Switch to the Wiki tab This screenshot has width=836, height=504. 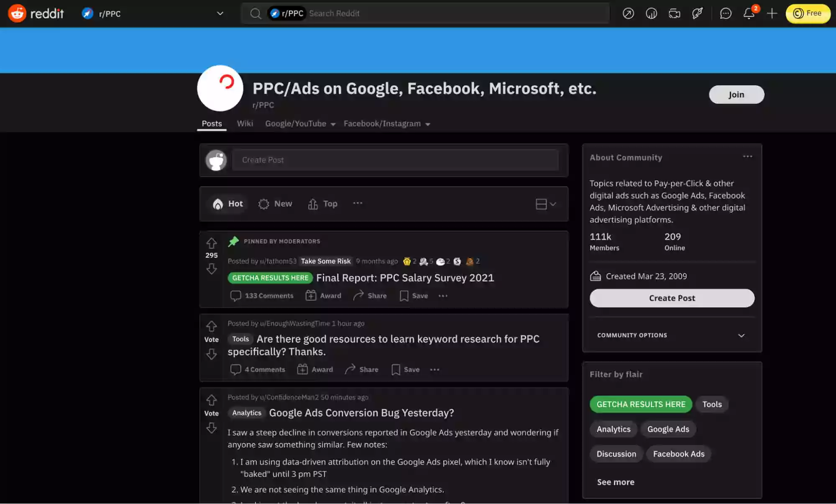click(245, 124)
